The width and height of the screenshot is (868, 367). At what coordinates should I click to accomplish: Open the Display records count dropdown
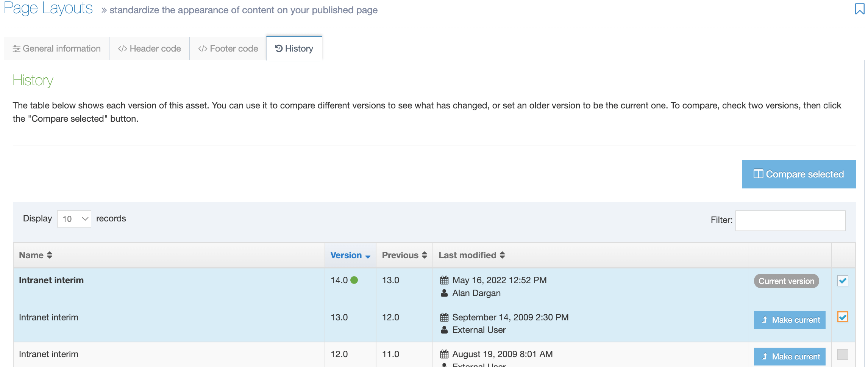[x=74, y=219]
